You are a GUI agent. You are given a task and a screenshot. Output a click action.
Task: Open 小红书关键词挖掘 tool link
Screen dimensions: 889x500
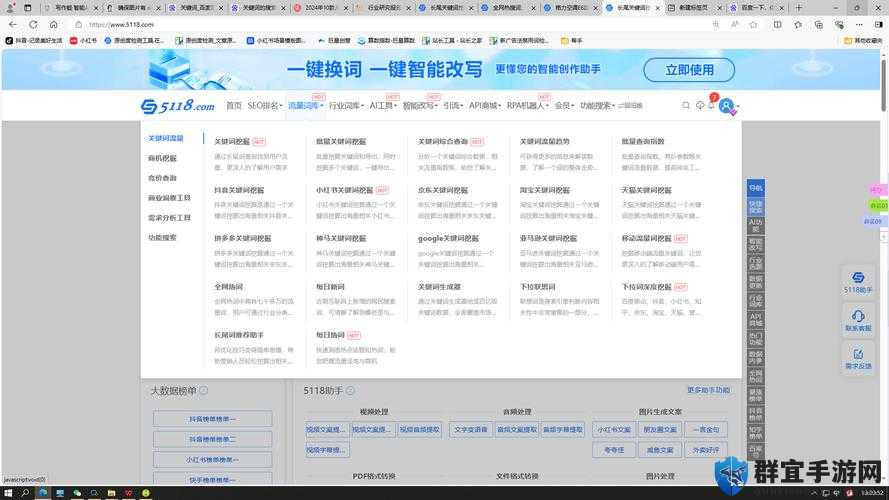point(344,190)
